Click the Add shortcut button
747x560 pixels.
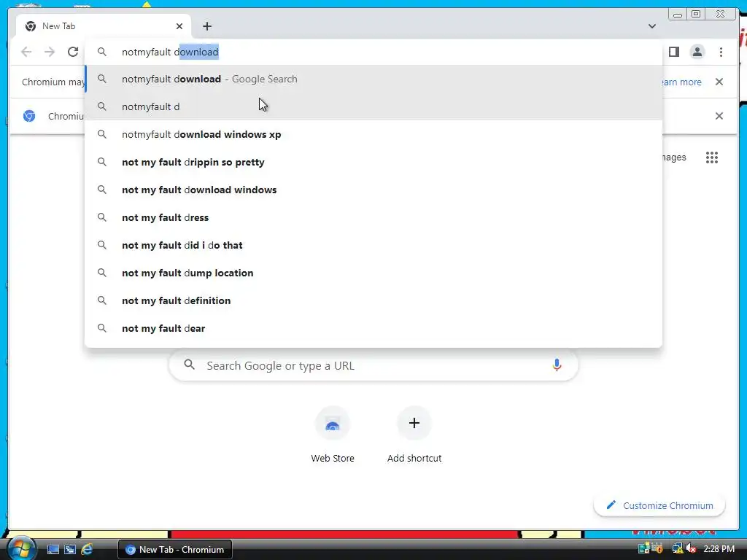tap(414, 435)
